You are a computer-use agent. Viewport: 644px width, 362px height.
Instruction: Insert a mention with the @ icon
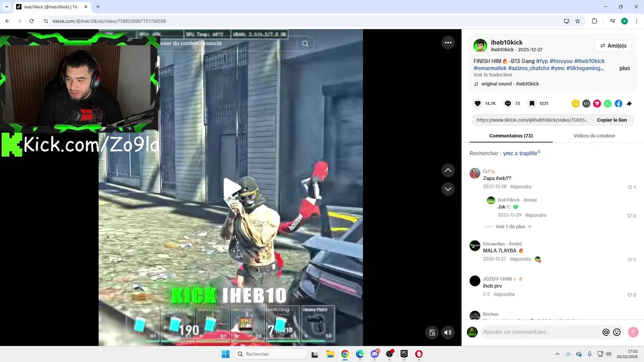(606, 332)
